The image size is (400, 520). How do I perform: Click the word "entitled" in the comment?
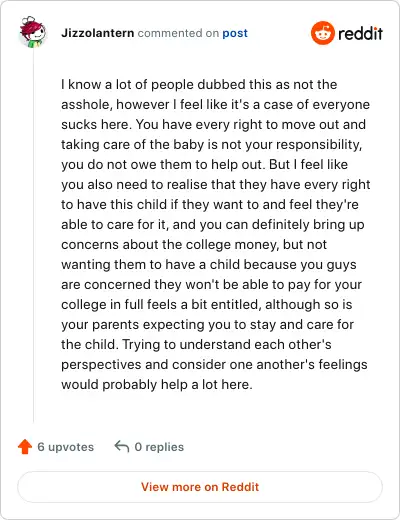pos(236,304)
